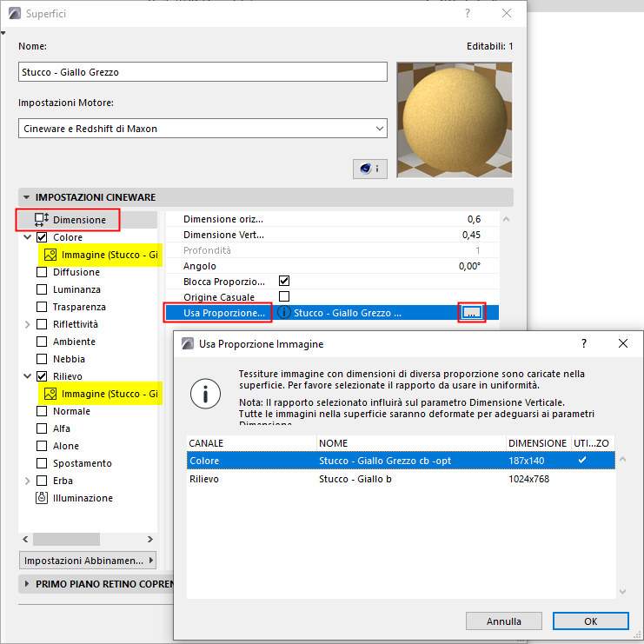
Task: Enable the Diffusione channel checkbox
Action: [x=42, y=272]
